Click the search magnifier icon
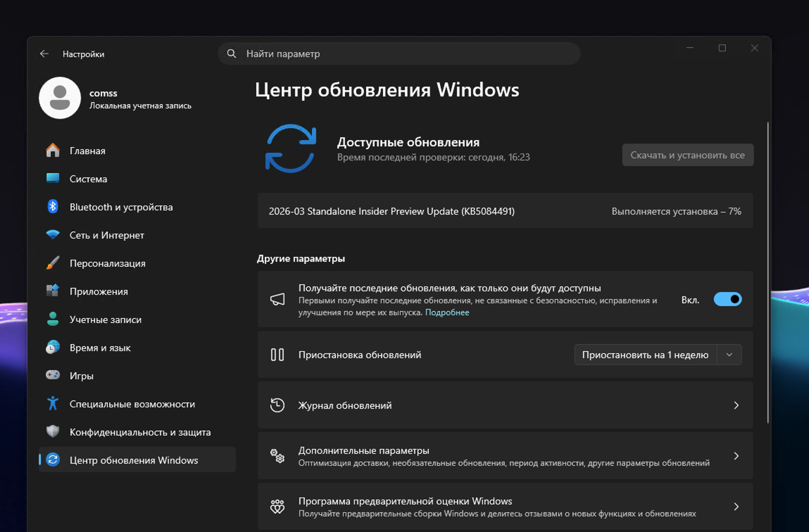The width and height of the screenshot is (809, 532). (231, 53)
